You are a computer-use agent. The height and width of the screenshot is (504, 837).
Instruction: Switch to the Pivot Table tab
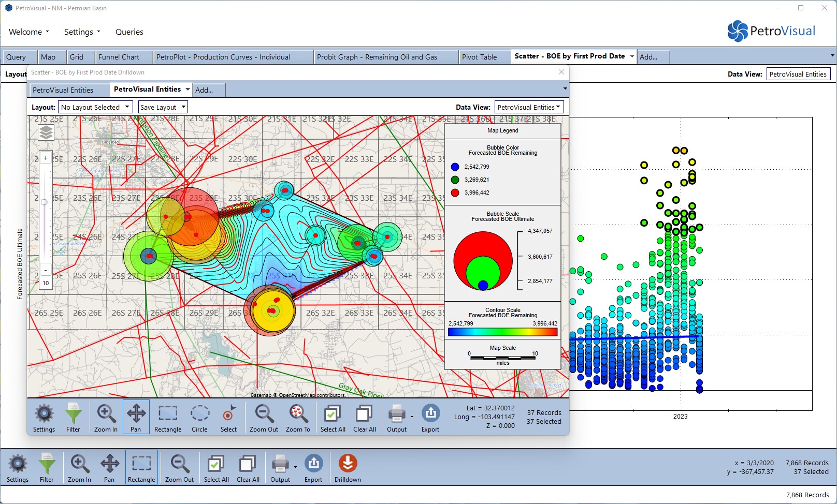pos(479,57)
